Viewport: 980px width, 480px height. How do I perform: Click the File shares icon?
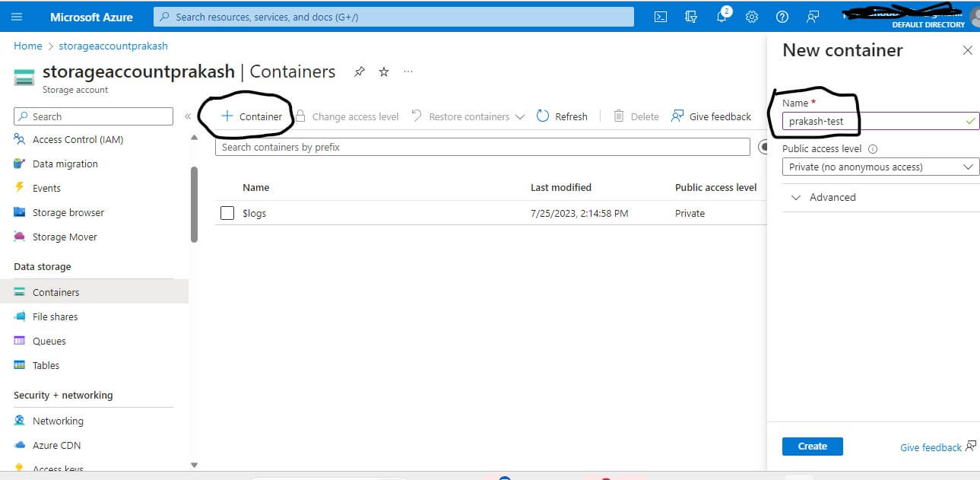(x=20, y=316)
